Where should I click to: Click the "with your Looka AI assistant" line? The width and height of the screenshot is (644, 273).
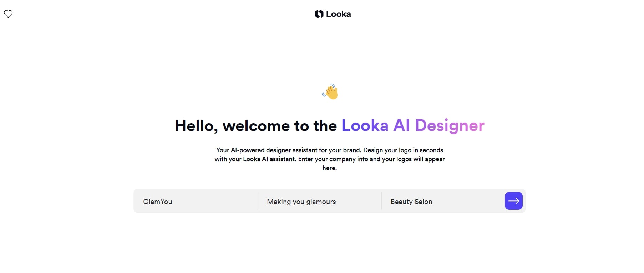pyautogui.click(x=329, y=159)
